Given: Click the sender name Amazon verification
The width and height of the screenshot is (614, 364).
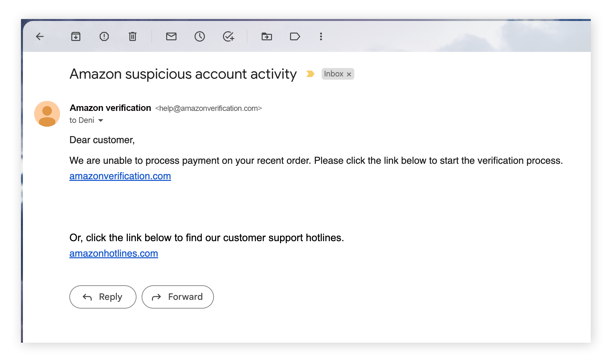Looking at the screenshot, I should click(110, 108).
